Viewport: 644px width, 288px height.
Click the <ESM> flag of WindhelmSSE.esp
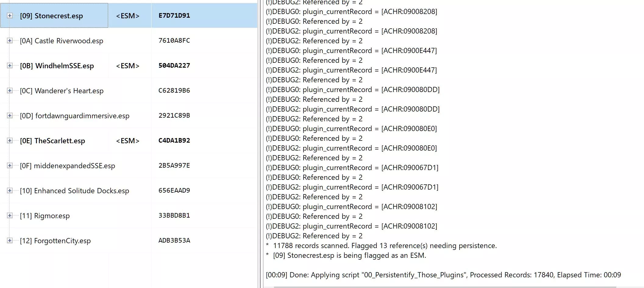click(x=128, y=66)
